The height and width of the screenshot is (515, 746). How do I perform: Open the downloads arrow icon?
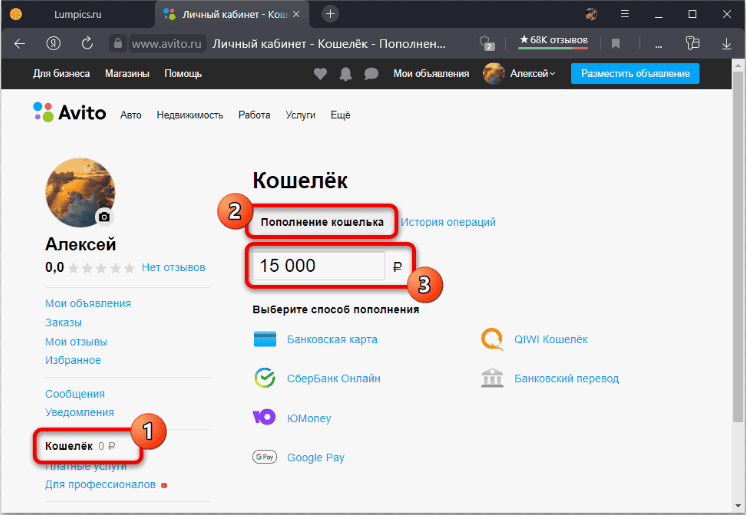[726, 44]
